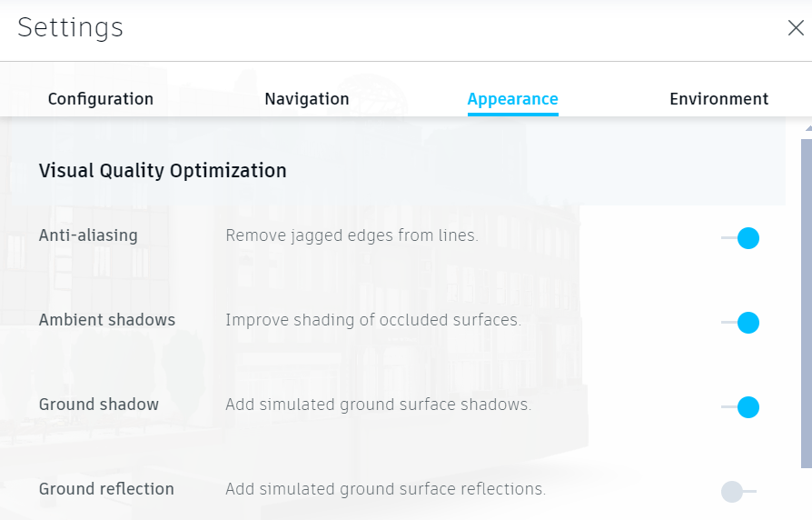
Task: Click the Anti-aliasing setting label
Action: coord(88,235)
